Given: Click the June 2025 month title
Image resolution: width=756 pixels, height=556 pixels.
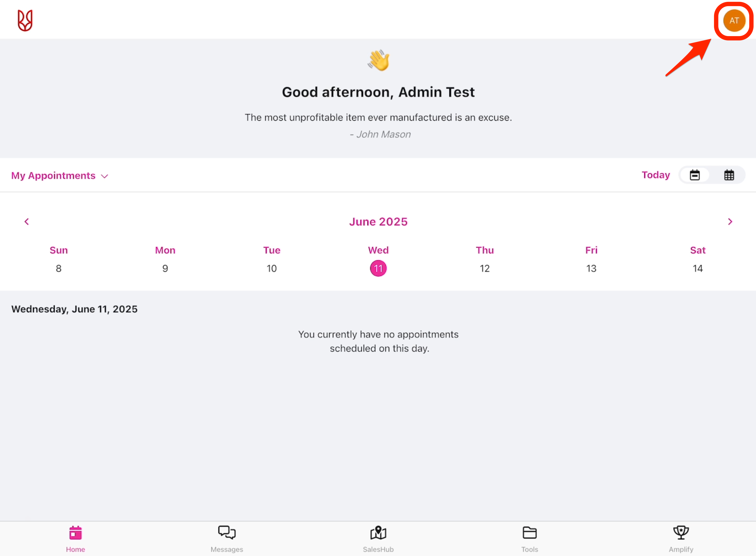Looking at the screenshot, I should coord(378,222).
